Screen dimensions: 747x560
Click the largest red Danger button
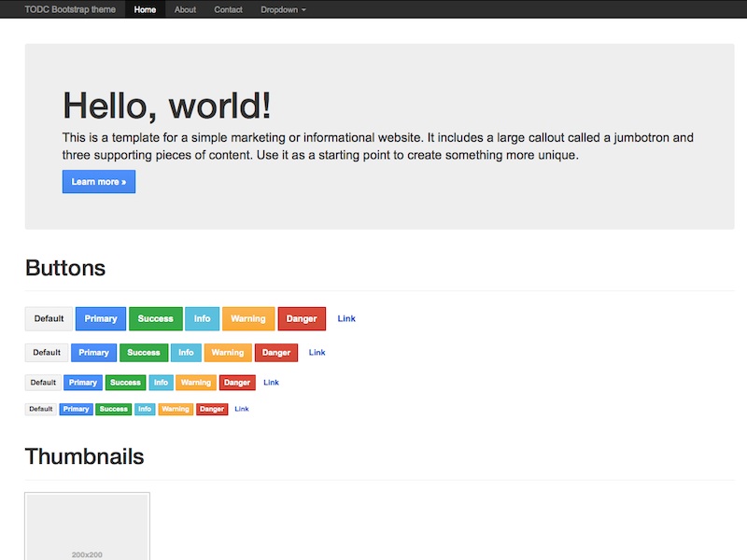(x=302, y=318)
